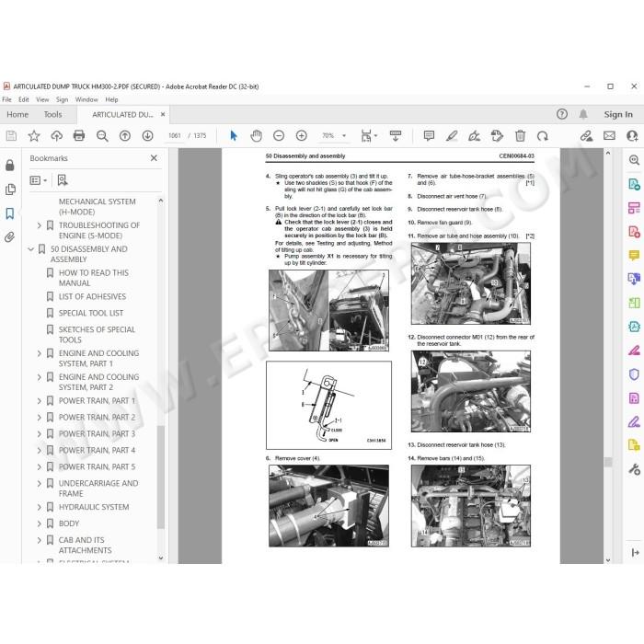This screenshot has width=644, height=644.
Task: Open the 70% zoom level dropdown
Action: [x=334, y=135]
